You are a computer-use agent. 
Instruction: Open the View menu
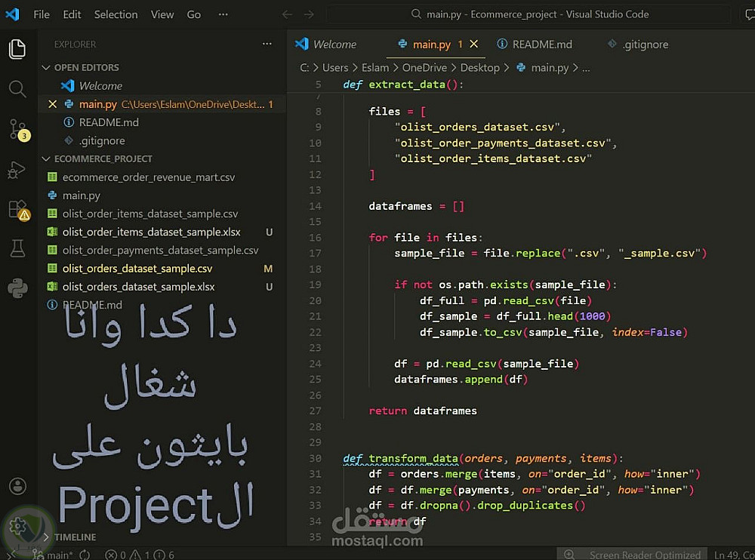[162, 14]
